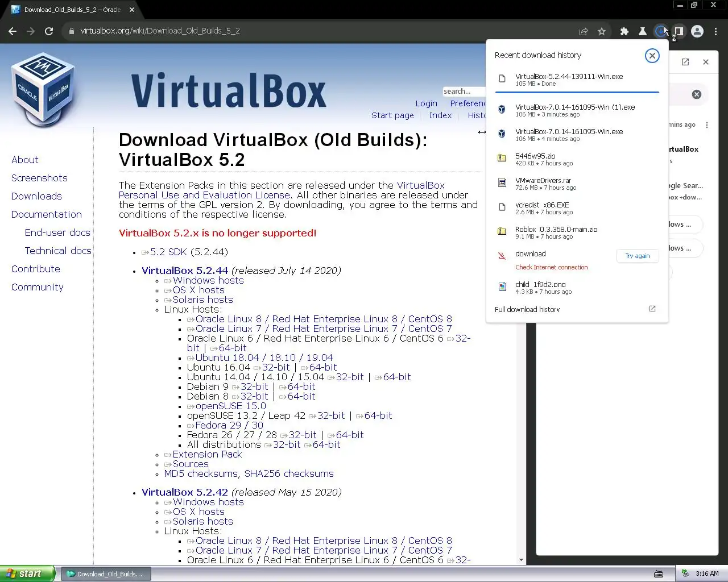
Task: Open full download history external icon
Action: (x=652, y=309)
